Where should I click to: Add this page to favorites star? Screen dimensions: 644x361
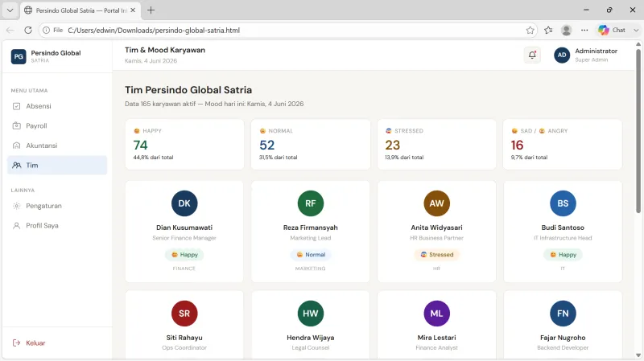point(530,30)
